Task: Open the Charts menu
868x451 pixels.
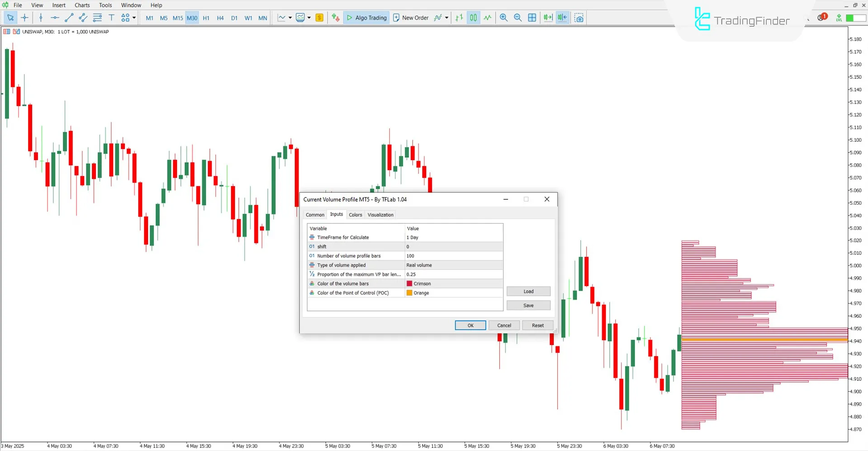Action: tap(82, 5)
